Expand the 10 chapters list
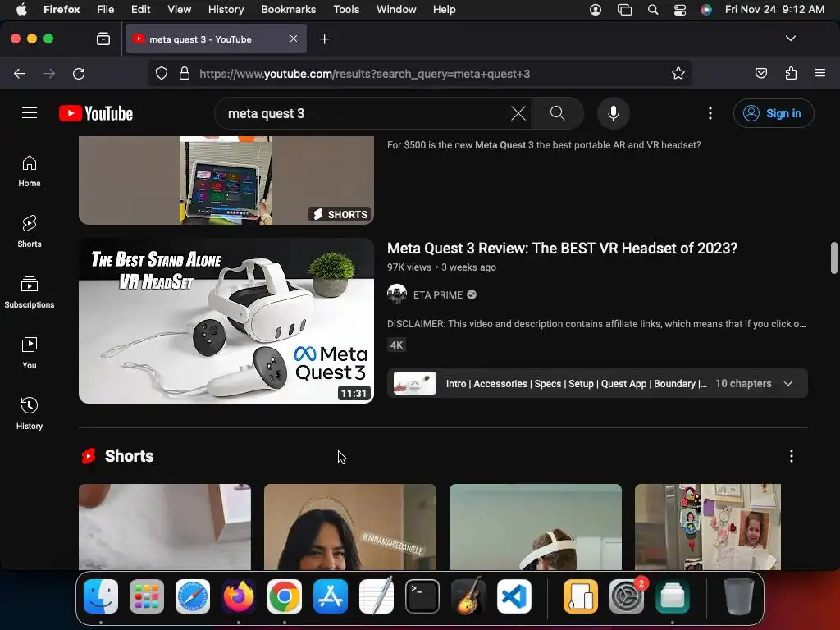 [788, 384]
